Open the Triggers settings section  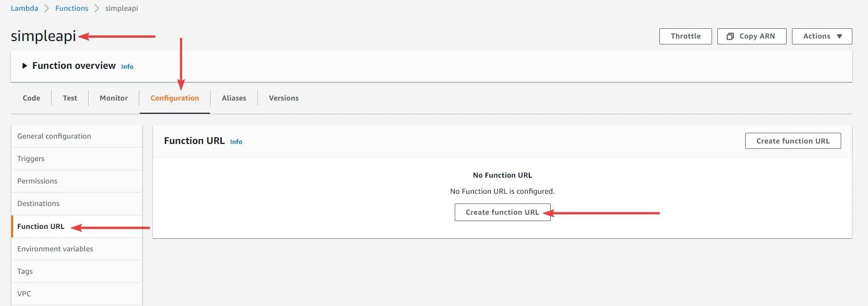31,158
